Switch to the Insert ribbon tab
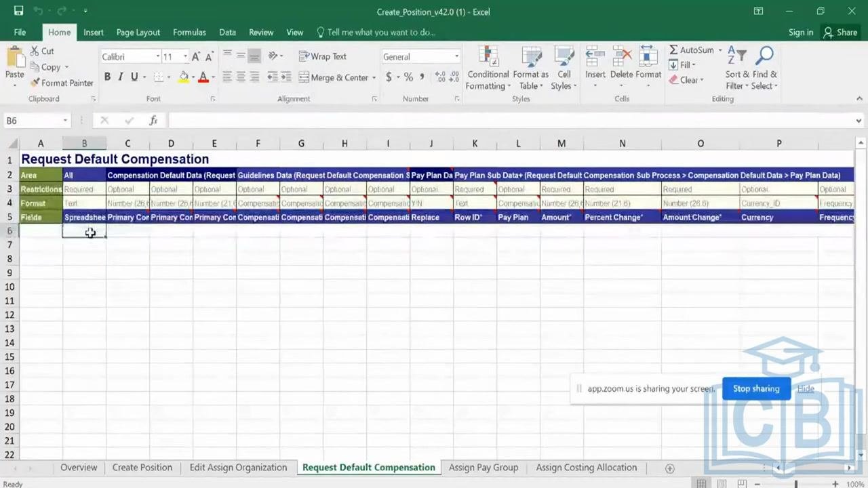 94,32
